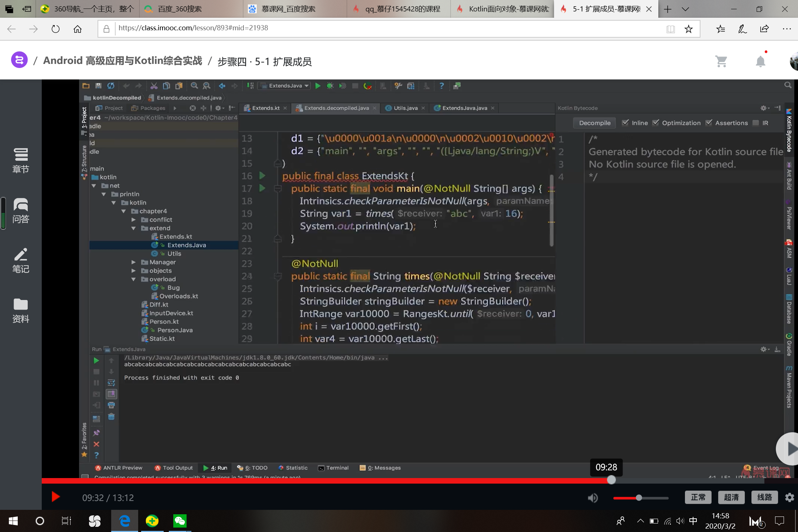
Task: Click the Save icon in IDE toolbar
Action: [98, 86]
